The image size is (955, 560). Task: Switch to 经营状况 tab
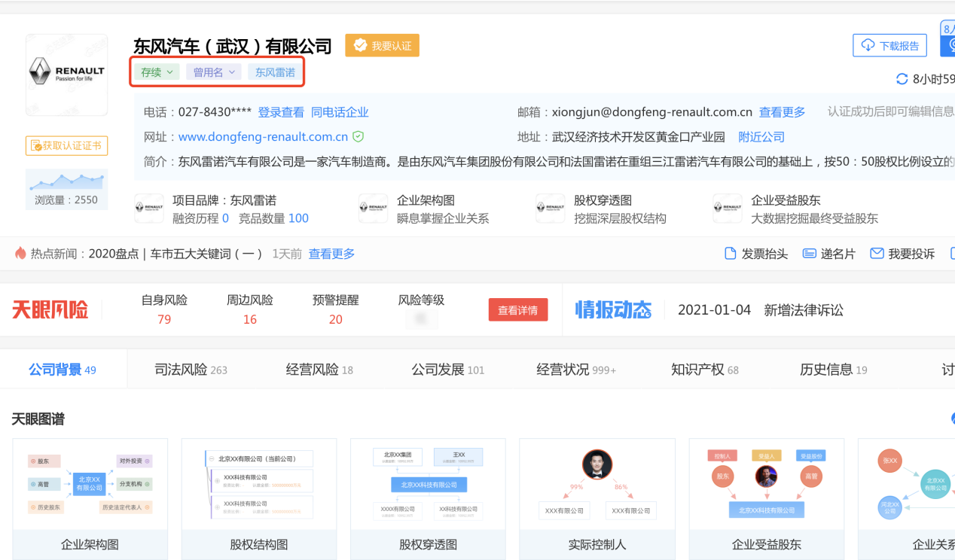(576, 370)
